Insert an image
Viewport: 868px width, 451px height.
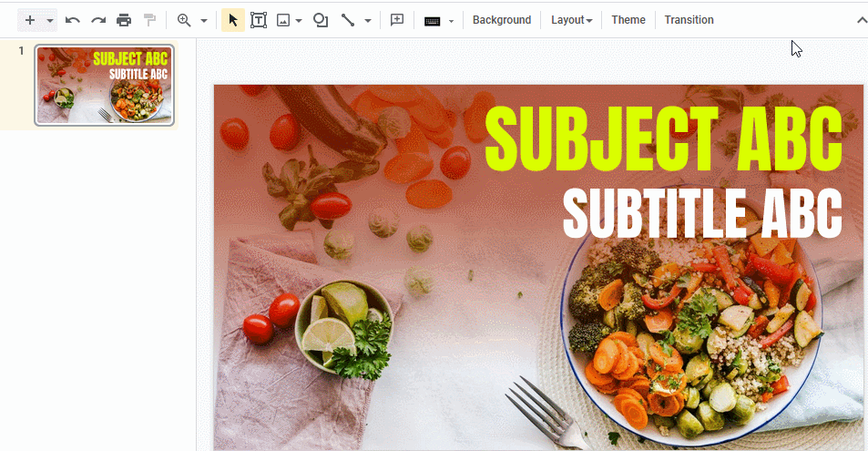click(283, 20)
